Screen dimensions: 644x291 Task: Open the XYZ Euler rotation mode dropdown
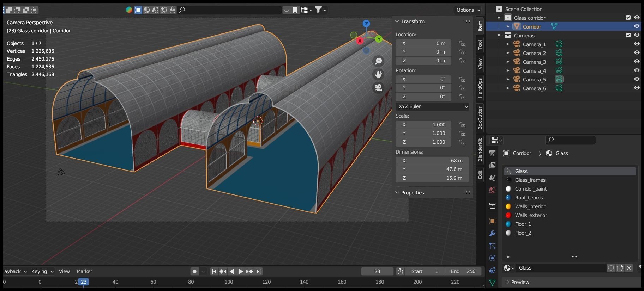(x=432, y=106)
